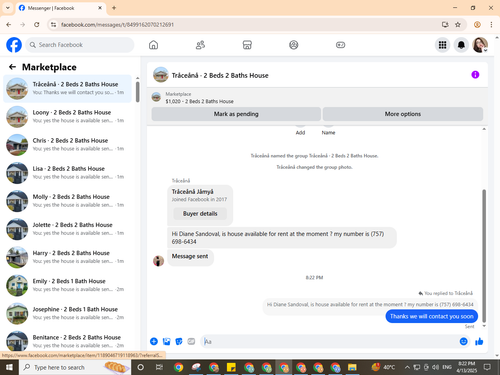The width and height of the screenshot is (500, 375).
Task: Open the Harry - 2 Beds 2 Baths House chat
Action: [x=67, y=257]
